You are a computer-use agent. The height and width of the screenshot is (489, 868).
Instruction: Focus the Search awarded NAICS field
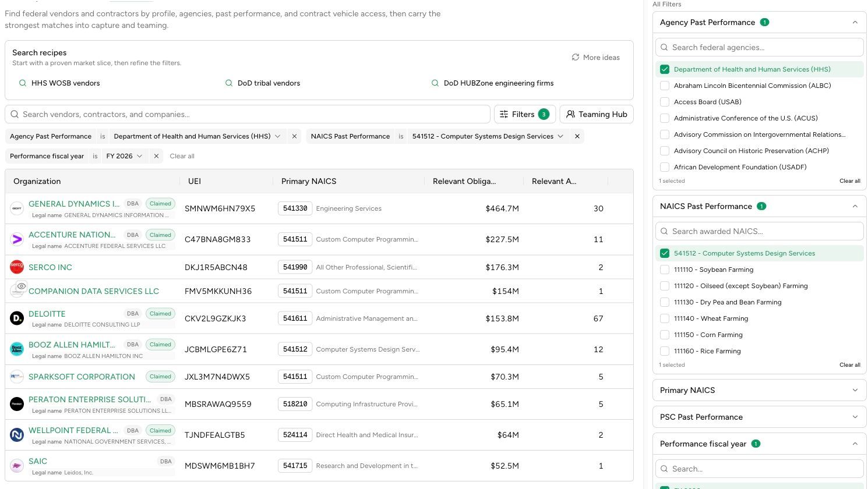(760, 231)
